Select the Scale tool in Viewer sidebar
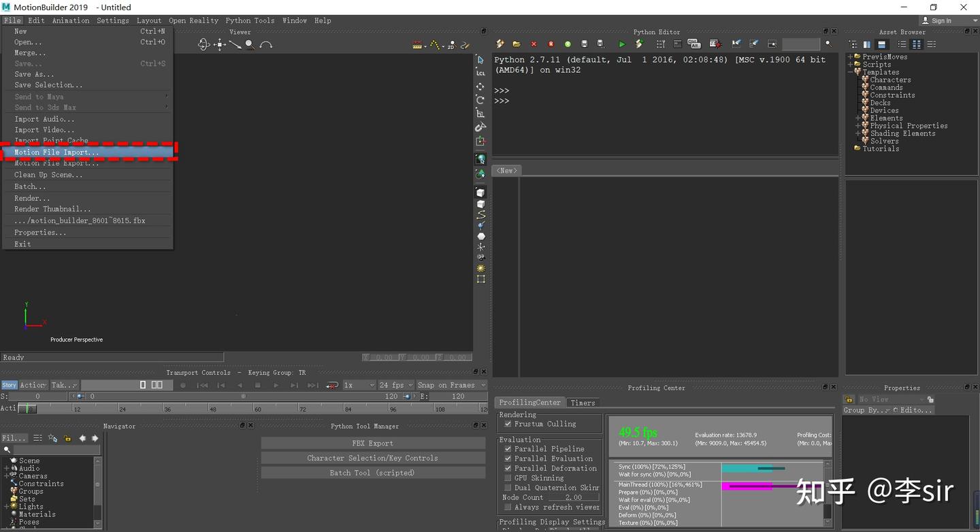The image size is (980, 532). pos(480,114)
